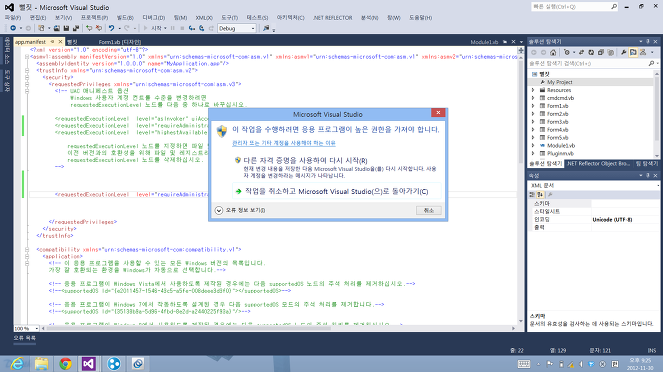Click View Class Diagram icon
This screenshot has width=663, height=372.
click(x=643, y=52)
